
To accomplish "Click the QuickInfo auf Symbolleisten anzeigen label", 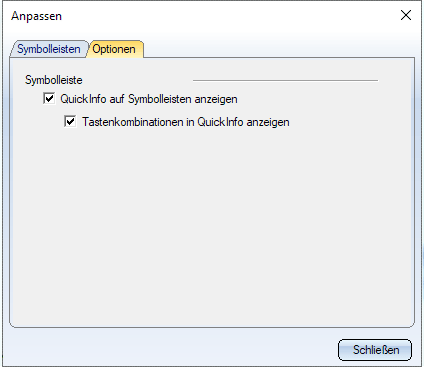I will point(149,99).
